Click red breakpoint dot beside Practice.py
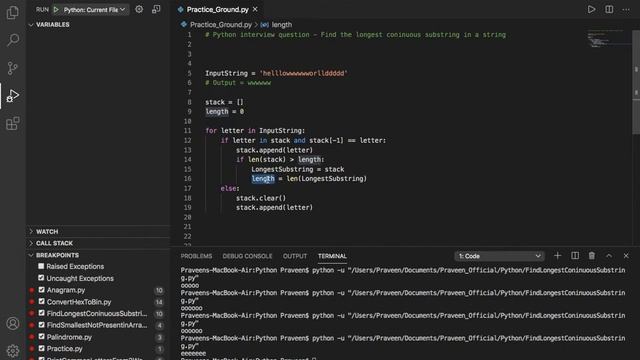The width and height of the screenshot is (640, 360). tap(31, 349)
